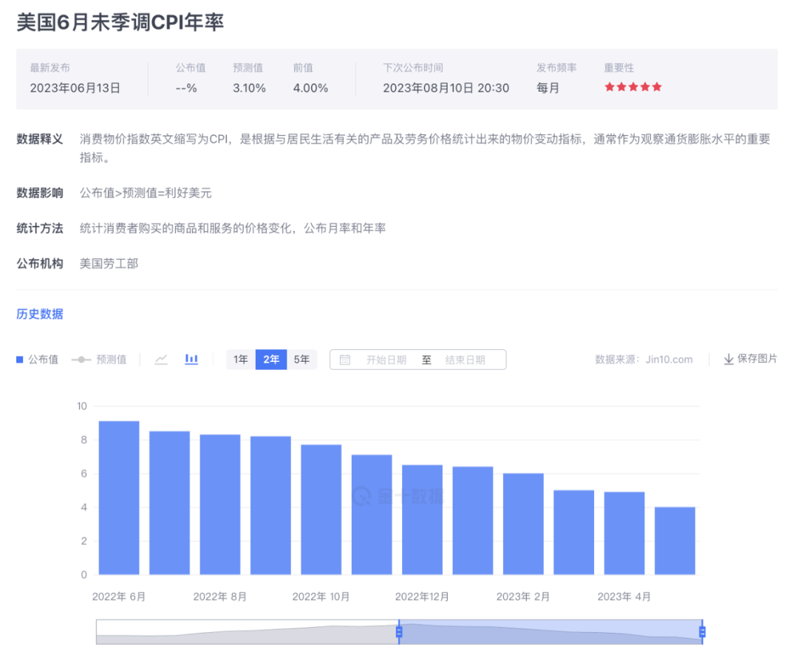This screenshot has width=798, height=672.
Task: Switch to line chart view icon
Action: pos(161,360)
